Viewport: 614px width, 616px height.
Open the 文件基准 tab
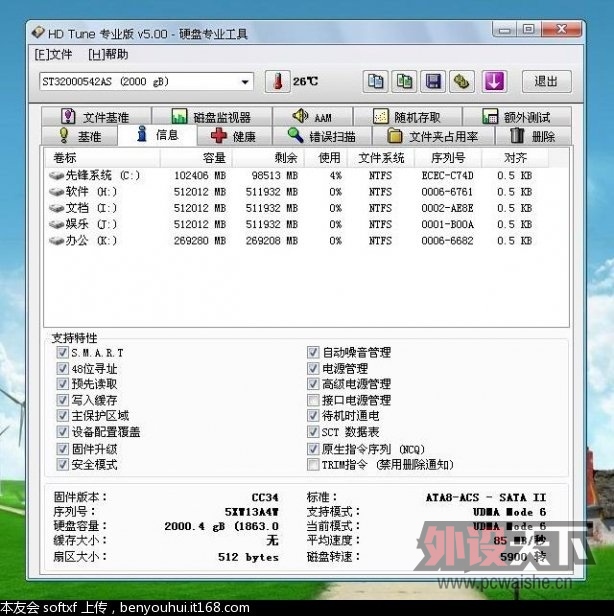[96, 117]
